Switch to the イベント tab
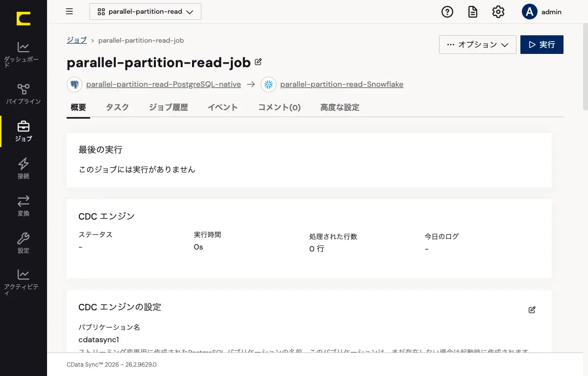This screenshot has width=588, height=376. [222, 107]
